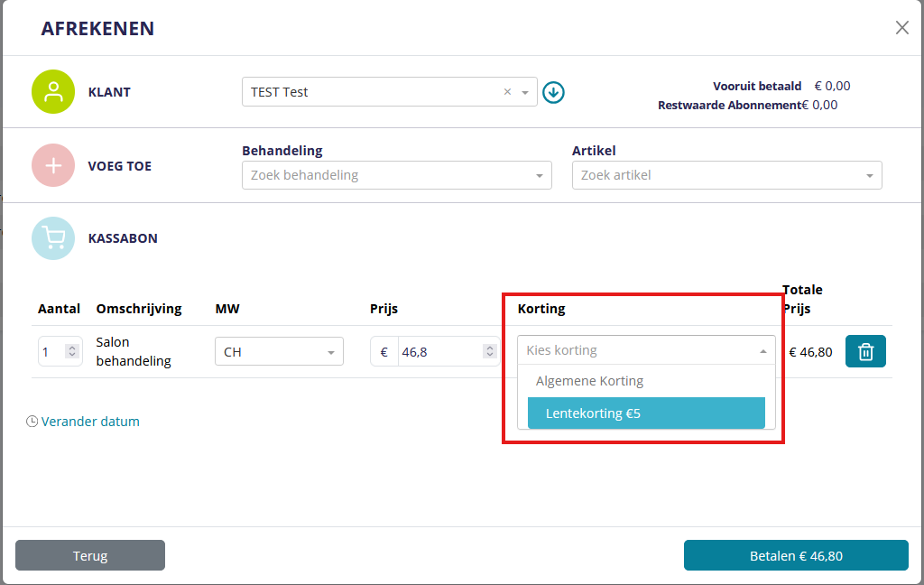Close the Afrekenen dialog
This screenshot has width=924, height=585.
901,28
